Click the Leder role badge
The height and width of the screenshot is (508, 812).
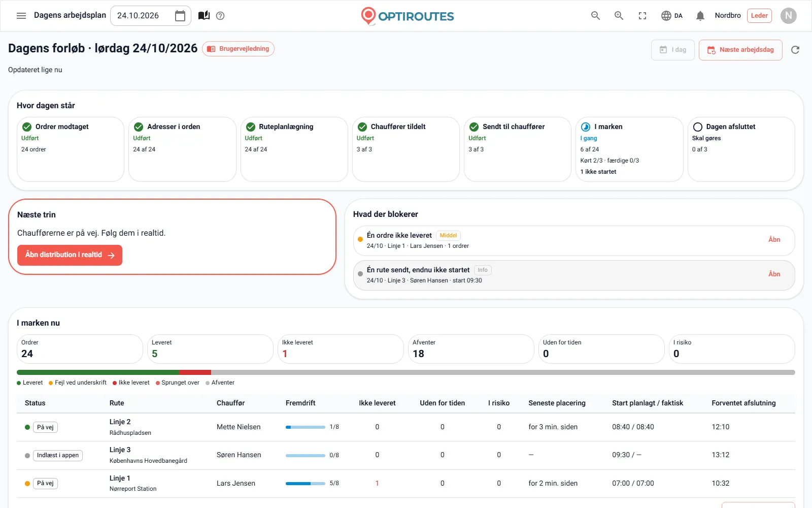(759, 16)
